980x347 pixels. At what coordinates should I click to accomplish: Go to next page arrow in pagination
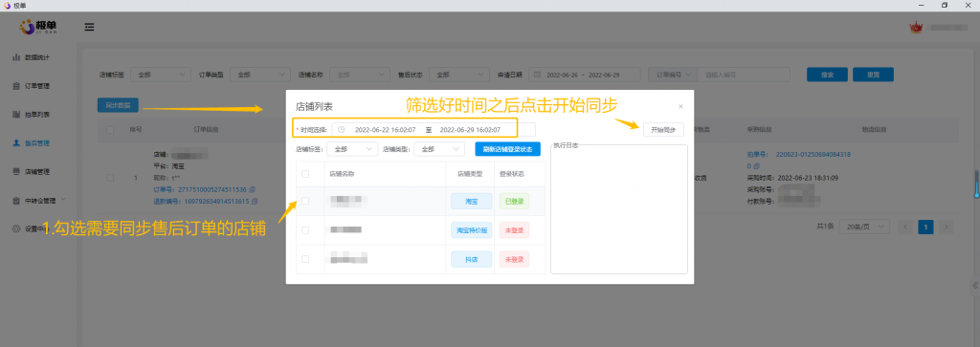pos(947,227)
